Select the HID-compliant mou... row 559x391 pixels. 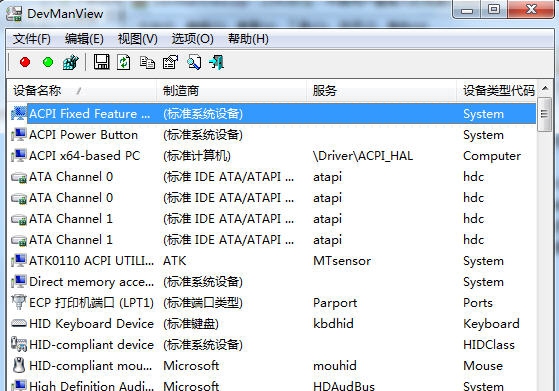pos(272,365)
